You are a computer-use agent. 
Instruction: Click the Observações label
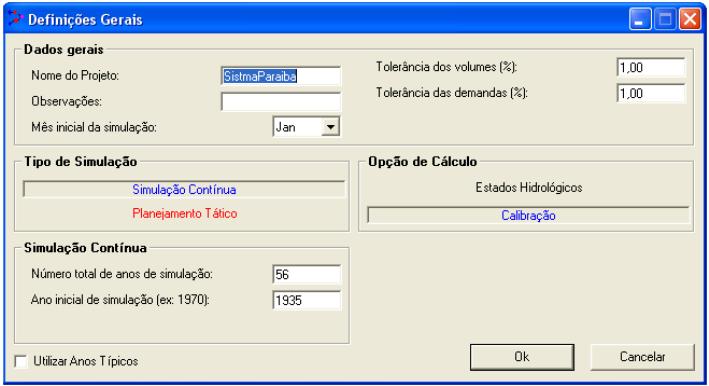coord(66,102)
